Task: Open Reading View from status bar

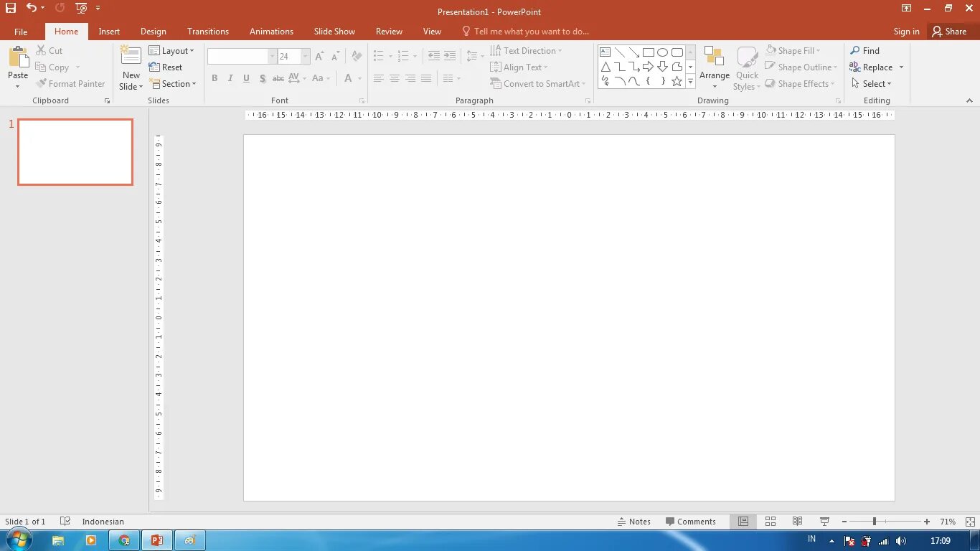Action: (797, 522)
